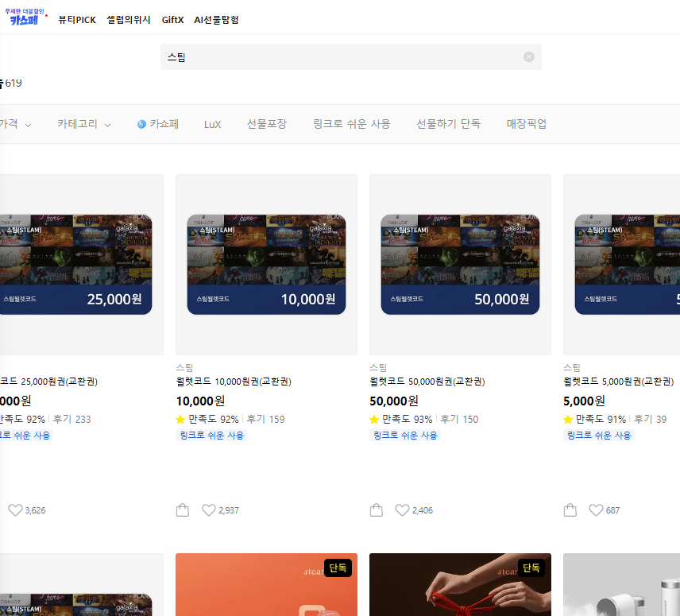680x616 pixels.
Task: Add the 5,000원권 to the shopping bag
Action: coord(570,510)
